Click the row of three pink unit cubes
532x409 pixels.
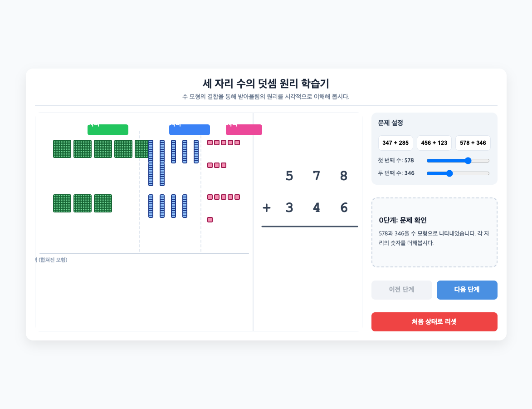pyautogui.click(x=217, y=165)
